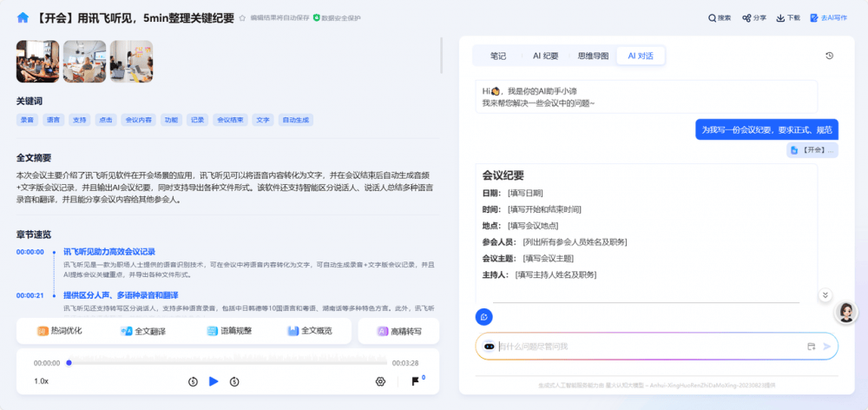Select keyword tag 录音

(x=27, y=120)
